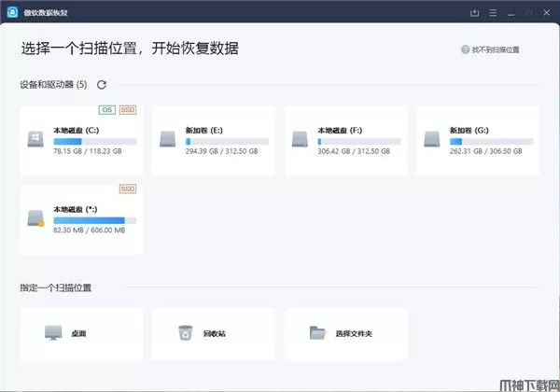This screenshot has height=392, width=560.
Task: Select the local disk (F:) card
Action: [x=346, y=141]
